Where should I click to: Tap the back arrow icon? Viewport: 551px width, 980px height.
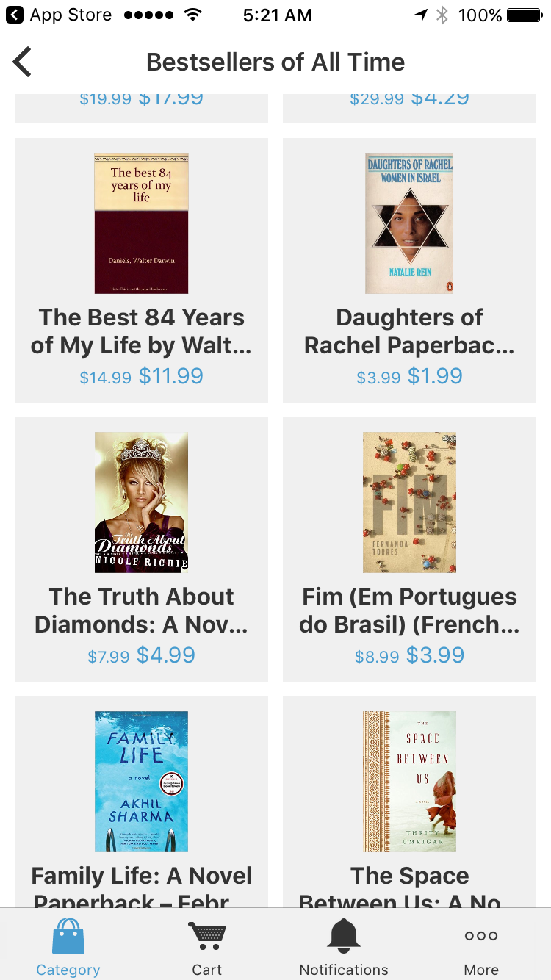click(x=23, y=62)
